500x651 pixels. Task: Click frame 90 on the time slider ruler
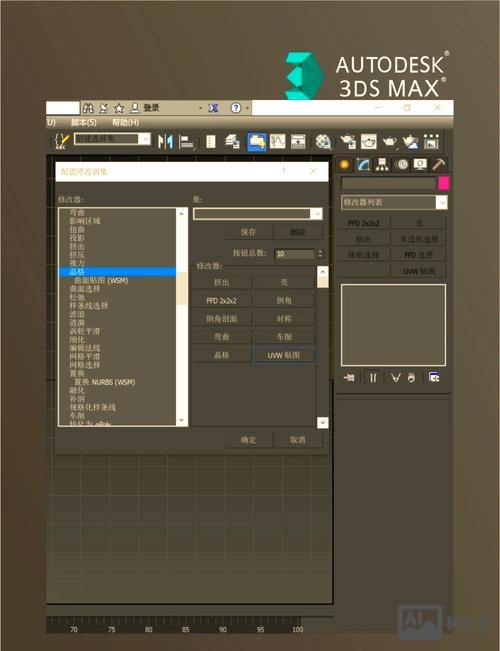(x=223, y=629)
